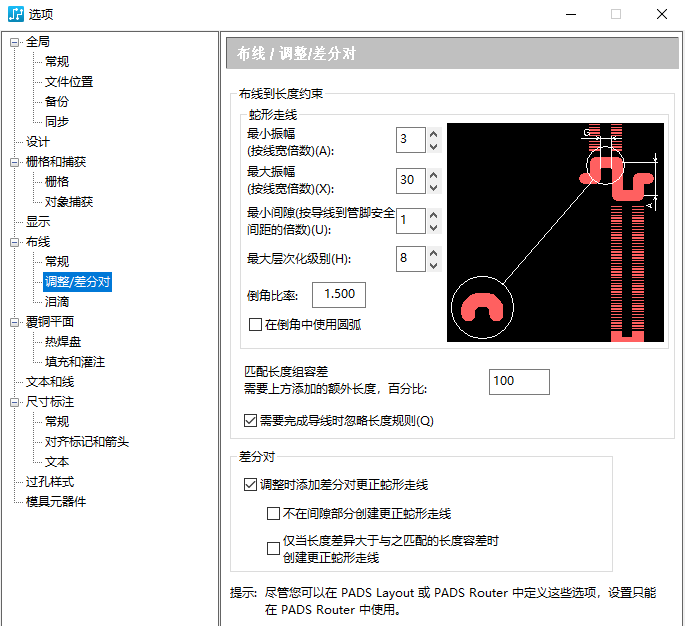This screenshot has width=685, height=626.
Task: Uncheck 调整时添加差分对更正蛇形走线 checkbox
Action: [250, 484]
